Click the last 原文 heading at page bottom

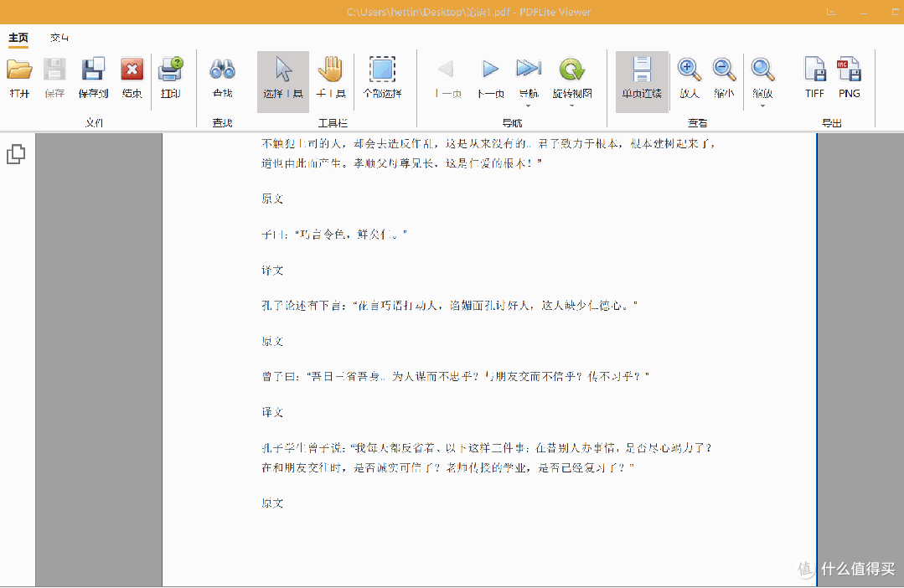(272, 503)
